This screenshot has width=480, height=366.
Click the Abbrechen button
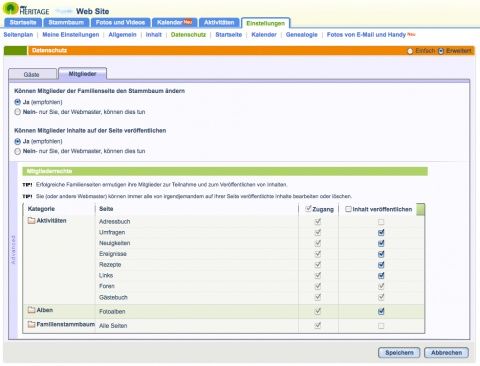(x=446, y=352)
